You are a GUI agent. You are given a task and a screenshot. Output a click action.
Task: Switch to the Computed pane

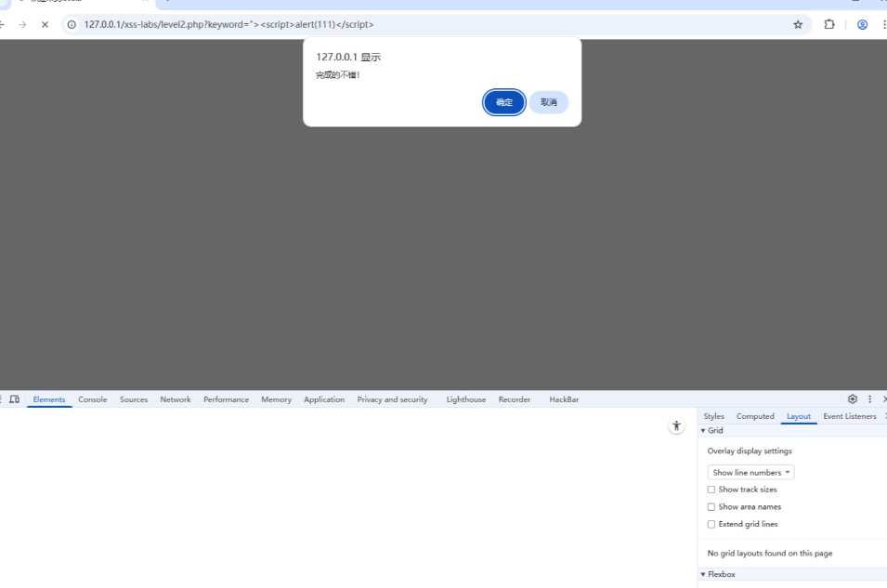755,416
